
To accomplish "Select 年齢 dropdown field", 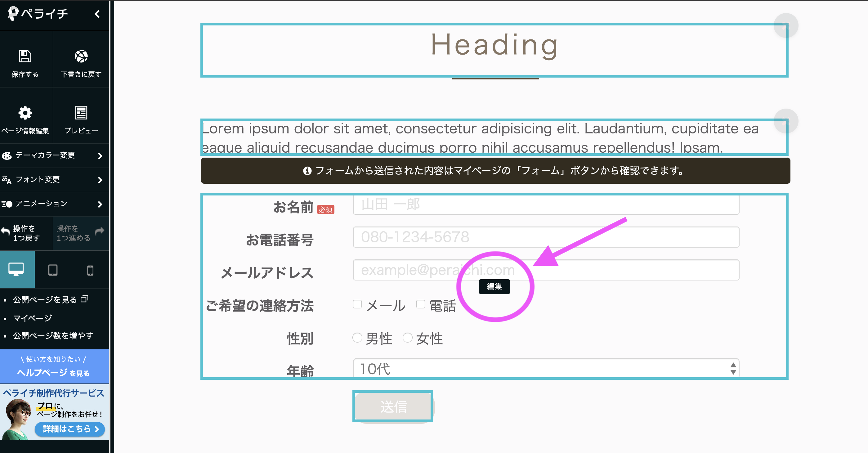I will pos(546,369).
